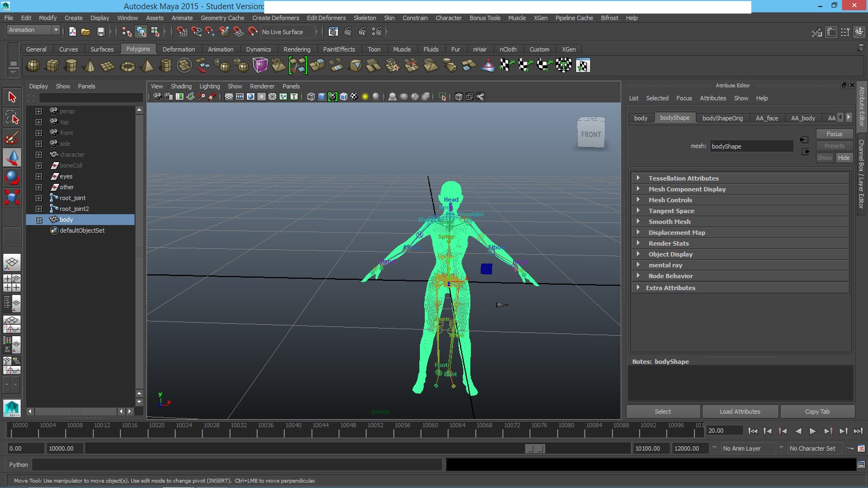Open the Create Deformers menu
This screenshot has width=868, height=488.
point(276,18)
